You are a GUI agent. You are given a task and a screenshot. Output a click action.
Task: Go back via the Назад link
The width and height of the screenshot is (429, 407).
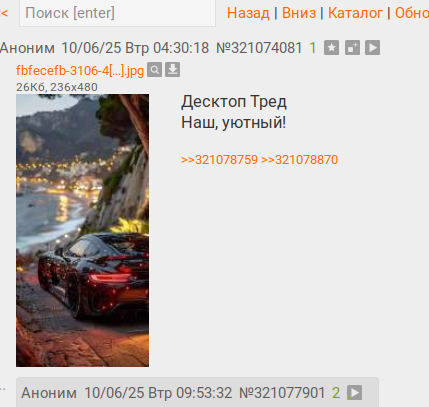click(248, 13)
